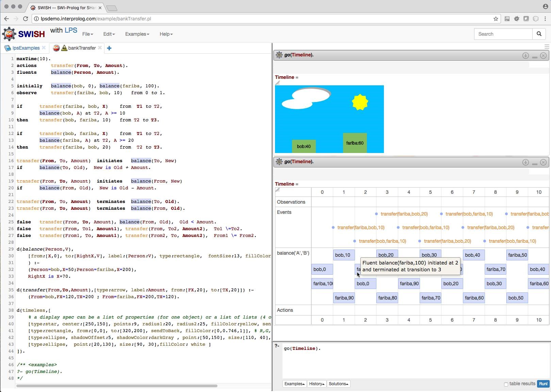This screenshot has height=392, width=551.
Task: Click the SWISH owl logo
Action: [x=9, y=34]
